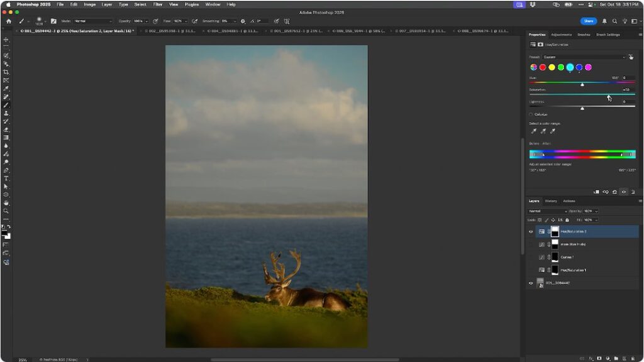Click the Add layer mask icon
The image size is (644, 362).
pyautogui.click(x=599, y=358)
